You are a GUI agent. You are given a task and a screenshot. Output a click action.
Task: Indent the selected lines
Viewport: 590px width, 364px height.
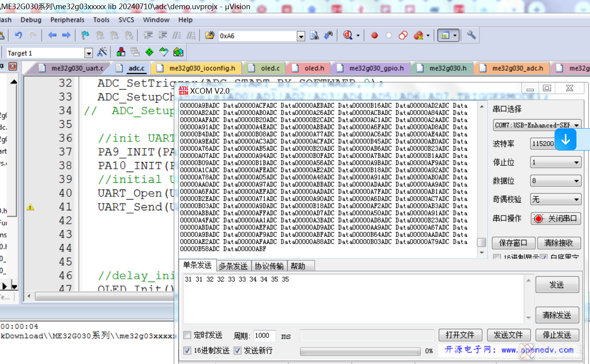[x=148, y=35]
